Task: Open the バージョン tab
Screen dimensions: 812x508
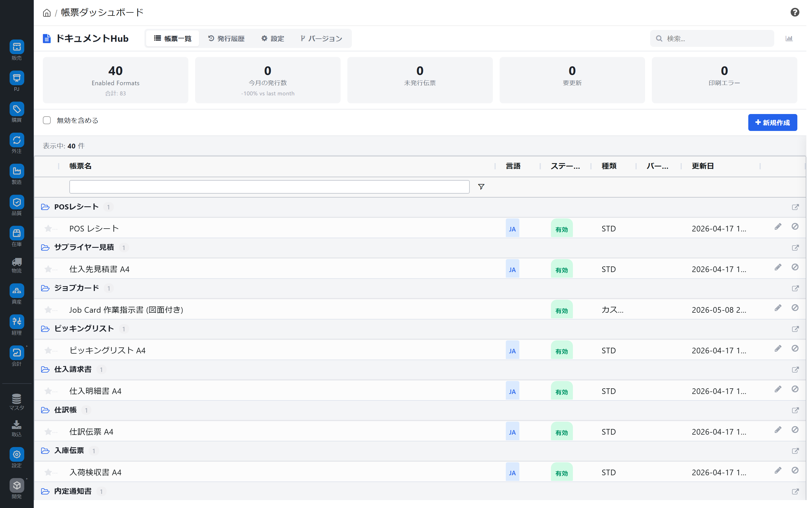Action: click(321, 38)
